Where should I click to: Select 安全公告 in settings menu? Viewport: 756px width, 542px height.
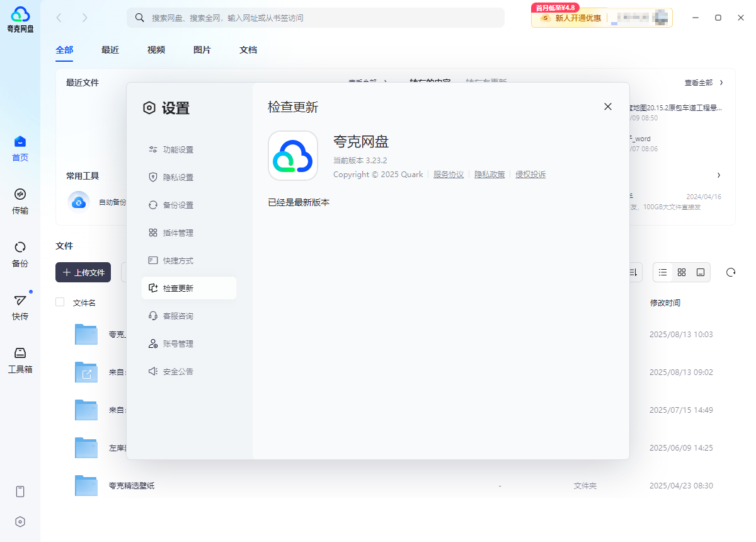tap(189, 371)
